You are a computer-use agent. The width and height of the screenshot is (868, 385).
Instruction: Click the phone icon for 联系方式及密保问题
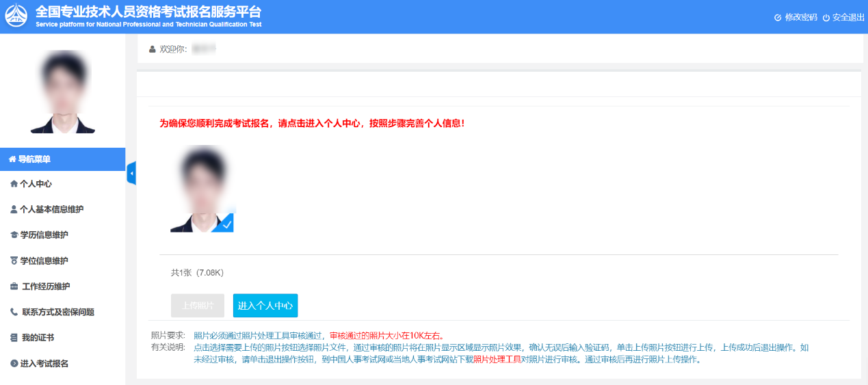tap(14, 312)
